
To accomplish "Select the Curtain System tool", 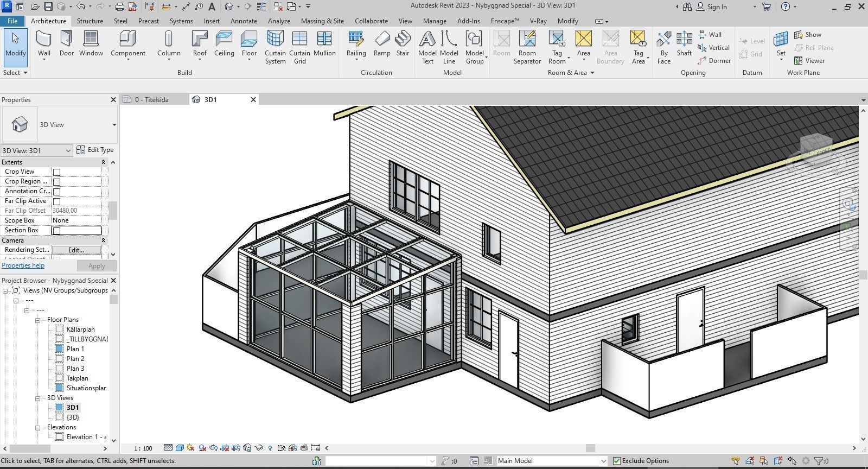I will coord(275,47).
